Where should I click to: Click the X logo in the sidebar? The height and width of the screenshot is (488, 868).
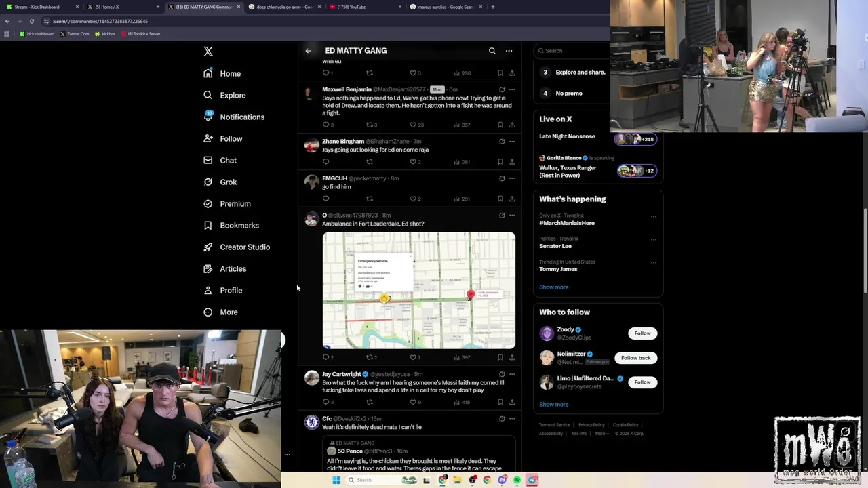(x=208, y=52)
